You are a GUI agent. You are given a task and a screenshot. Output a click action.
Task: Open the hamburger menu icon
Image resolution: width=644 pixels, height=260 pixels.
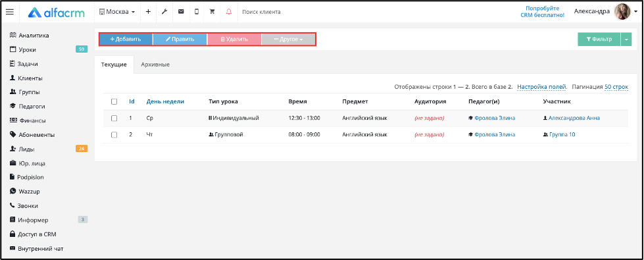click(10, 12)
